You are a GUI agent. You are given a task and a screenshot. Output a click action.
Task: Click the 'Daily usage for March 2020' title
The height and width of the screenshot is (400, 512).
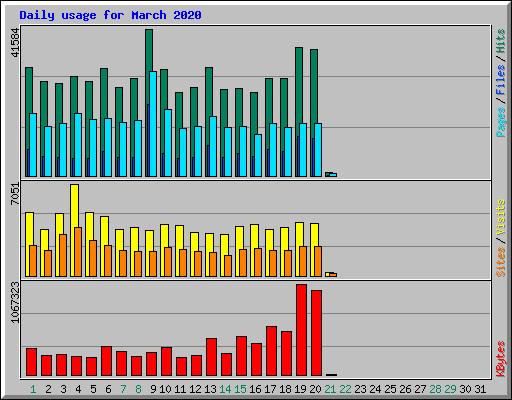point(110,15)
